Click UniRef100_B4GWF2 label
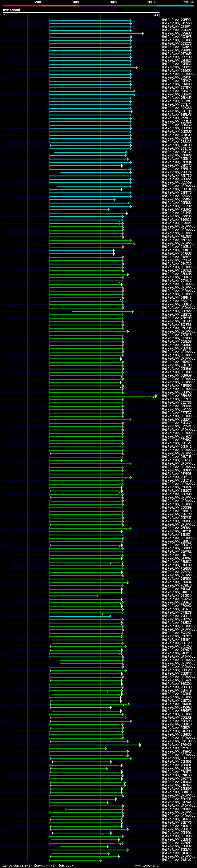Viewport: 197px width, 868px height. click(177, 853)
